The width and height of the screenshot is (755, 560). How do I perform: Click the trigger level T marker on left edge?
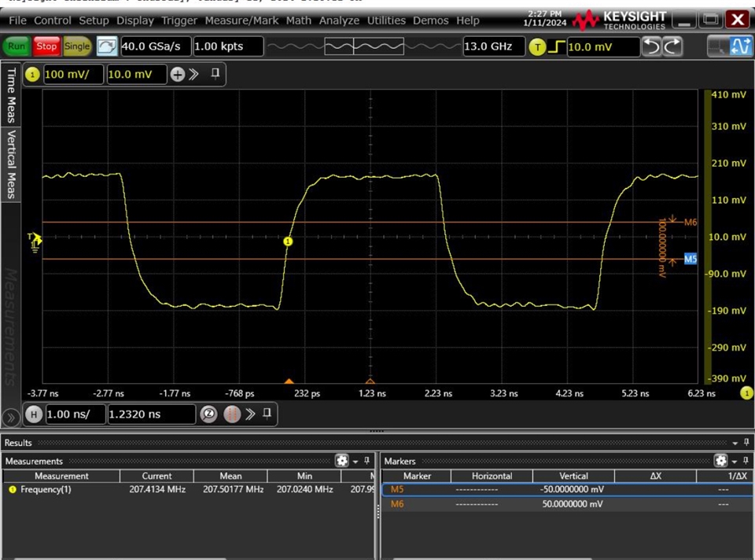coord(35,239)
